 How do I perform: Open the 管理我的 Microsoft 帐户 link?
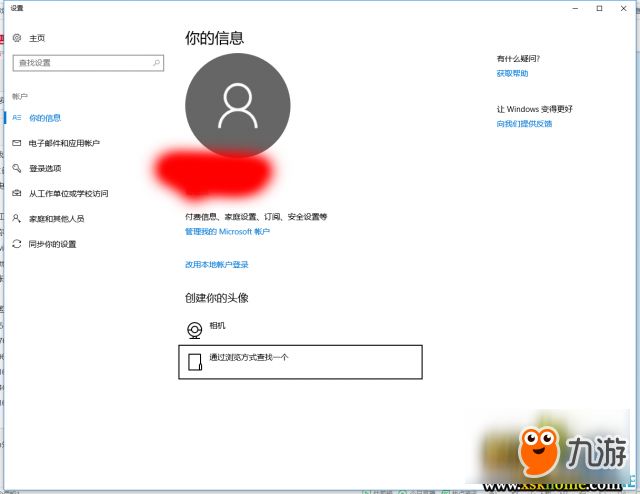pyautogui.click(x=227, y=231)
